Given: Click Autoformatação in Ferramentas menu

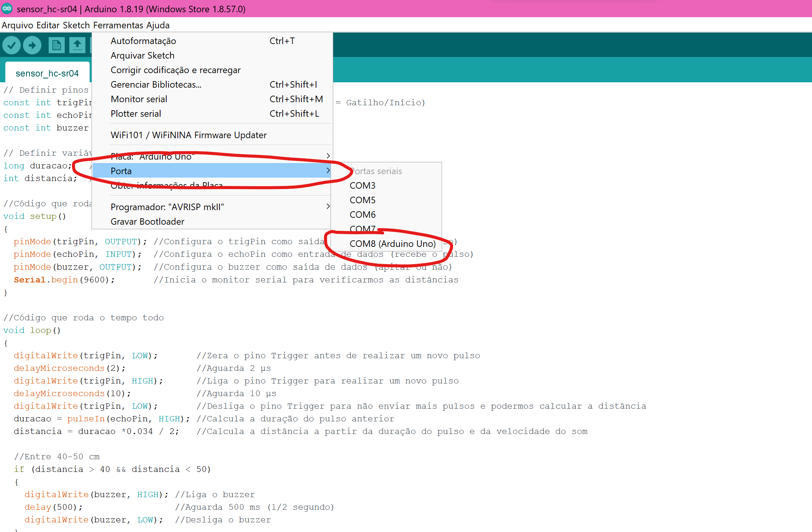Looking at the screenshot, I should pyautogui.click(x=143, y=41).
